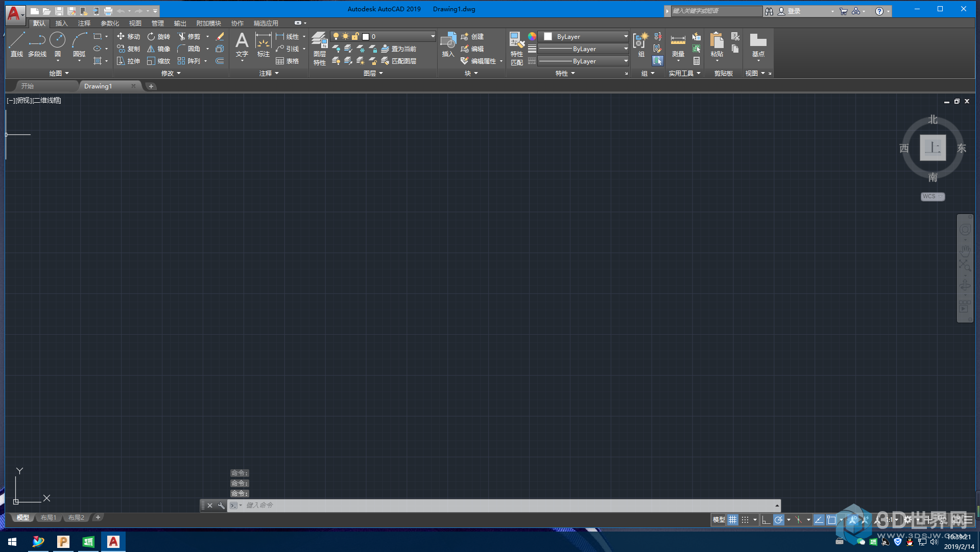Click the Stretch (拉伸) tool
The width and height of the screenshot is (980, 552).
coord(128,61)
